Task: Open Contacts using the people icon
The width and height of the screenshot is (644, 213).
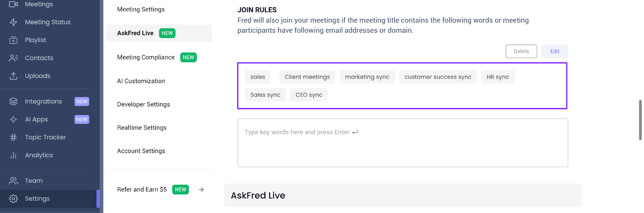Action: (13, 58)
